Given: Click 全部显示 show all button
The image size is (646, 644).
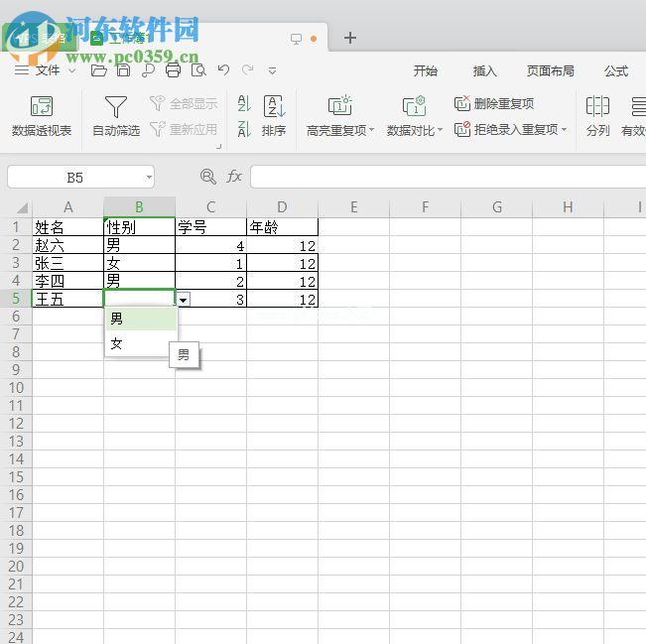Looking at the screenshot, I should click(184, 103).
